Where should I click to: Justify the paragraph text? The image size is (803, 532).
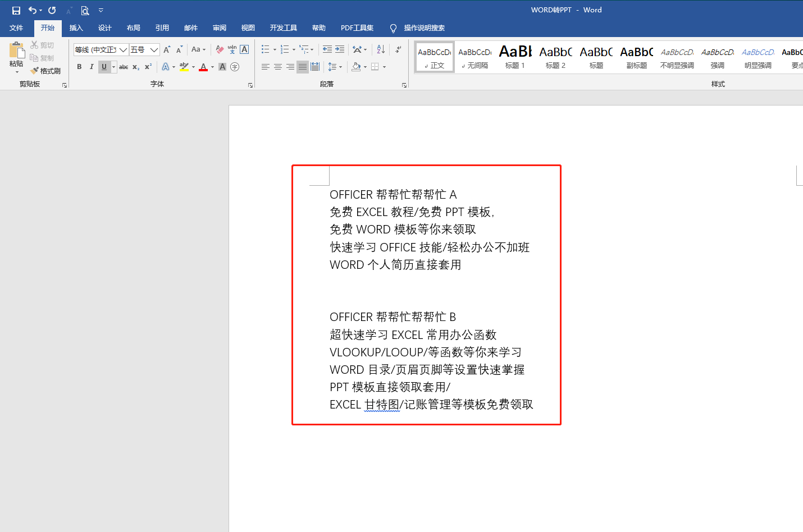303,67
